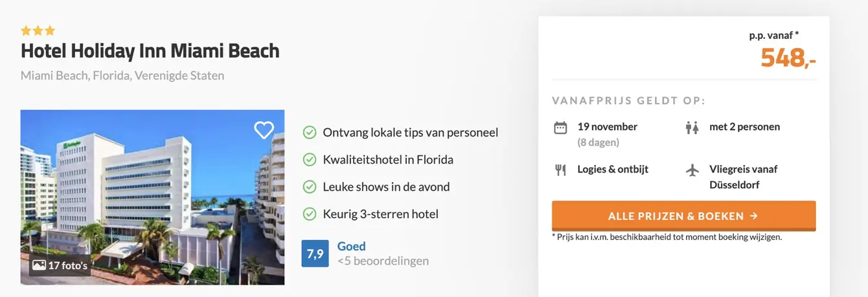Click the 7,9 rating score badge
Viewport: 868px width, 297px height.
click(x=315, y=254)
